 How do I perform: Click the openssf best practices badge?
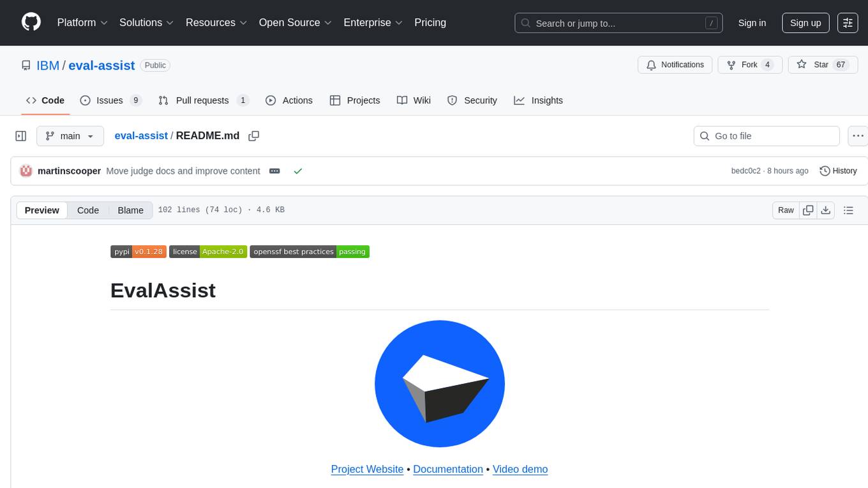click(x=310, y=252)
